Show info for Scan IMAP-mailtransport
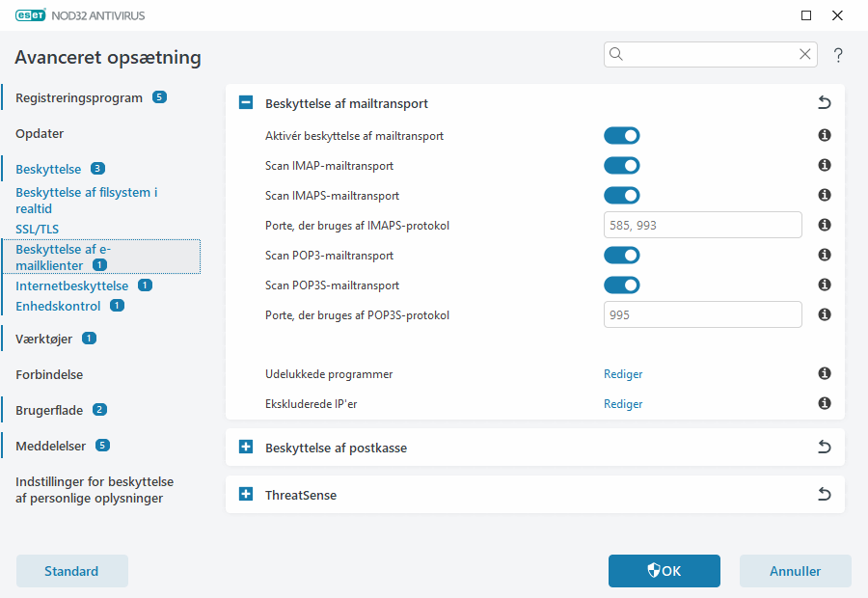This screenshot has height=598, width=868. pyautogui.click(x=825, y=166)
